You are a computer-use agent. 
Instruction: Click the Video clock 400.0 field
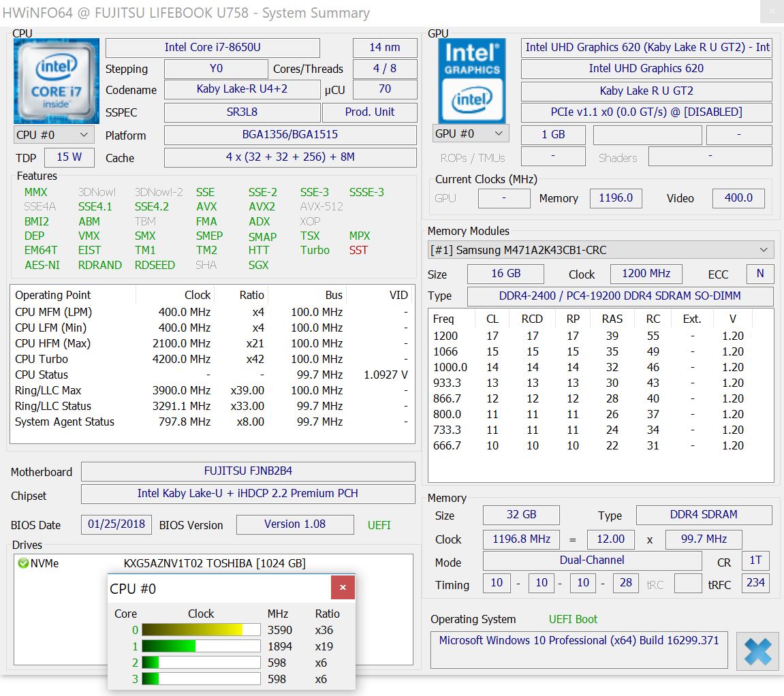coord(738,198)
